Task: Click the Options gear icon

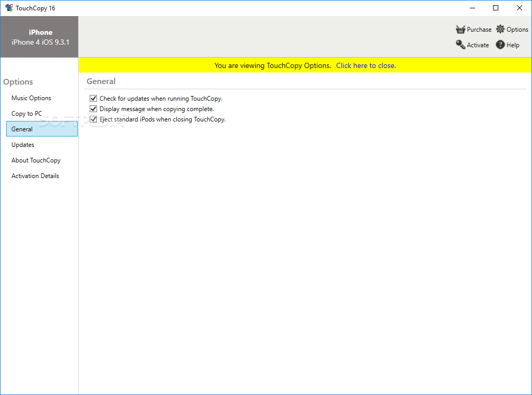Action: click(500, 29)
